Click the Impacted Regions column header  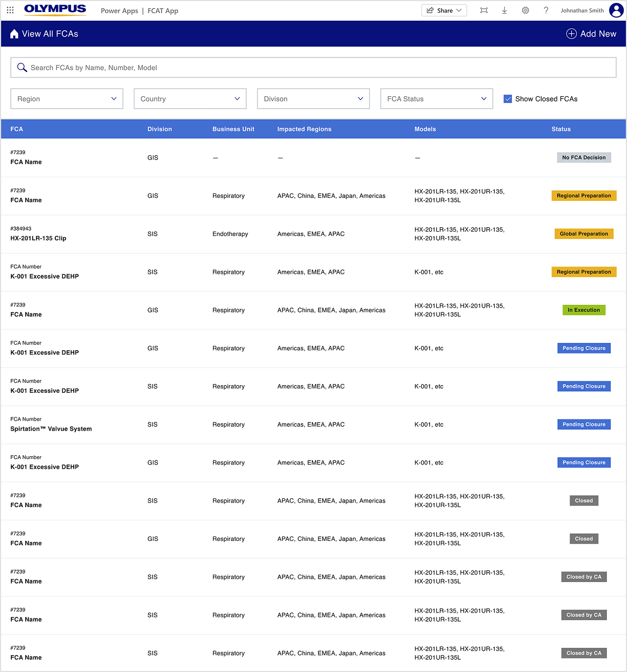pyautogui.click(x=304, y=129)
